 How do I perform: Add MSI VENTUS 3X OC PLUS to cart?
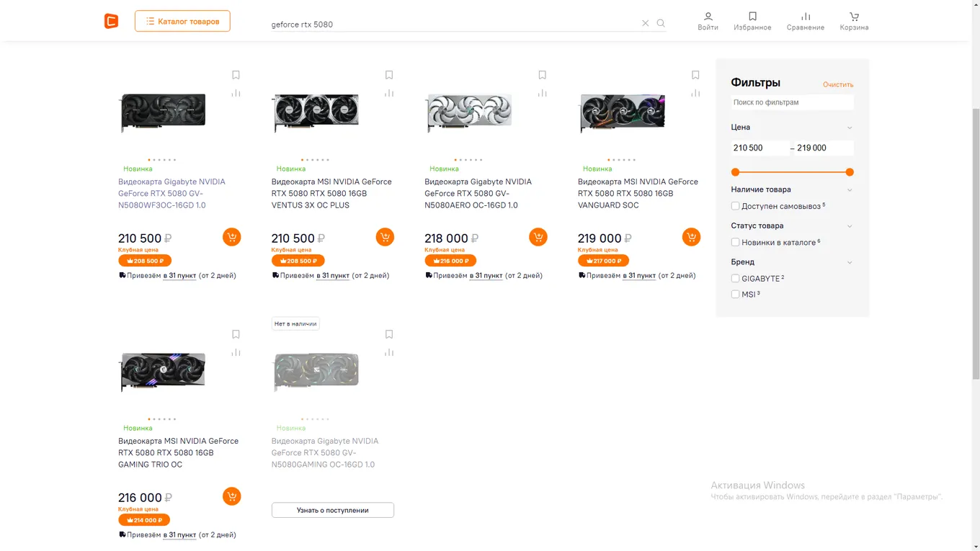click(x=385, y=237)
